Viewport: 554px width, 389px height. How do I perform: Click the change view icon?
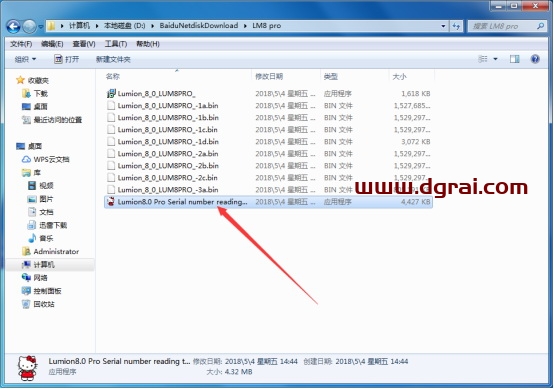point(483,59)
